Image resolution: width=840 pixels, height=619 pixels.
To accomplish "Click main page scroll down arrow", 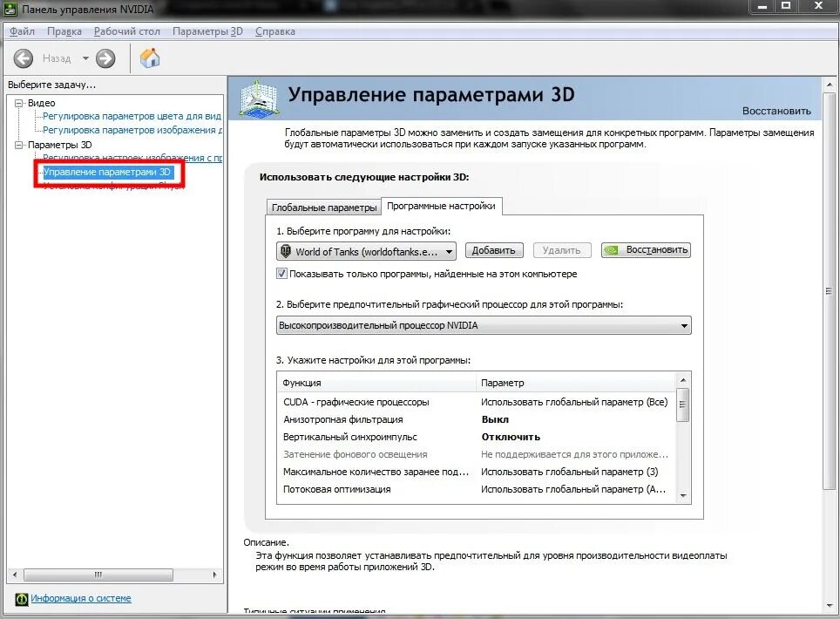I will [830, 606].
